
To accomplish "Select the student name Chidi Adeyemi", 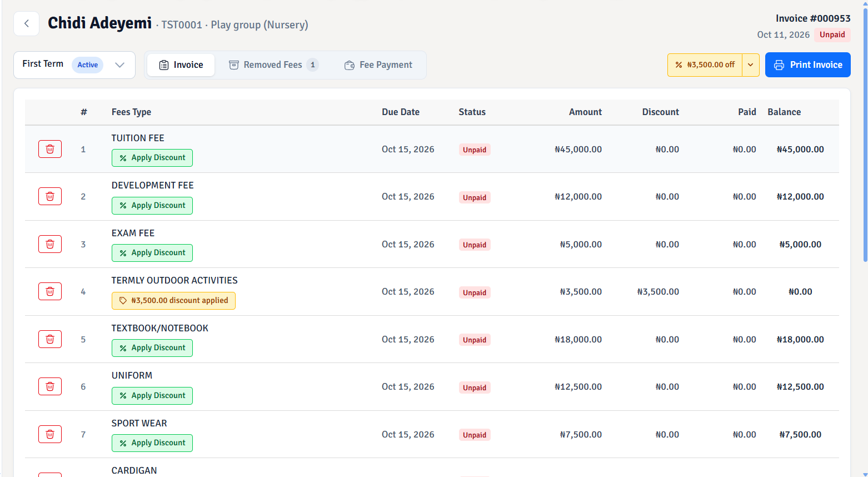I will click(99, 23).
